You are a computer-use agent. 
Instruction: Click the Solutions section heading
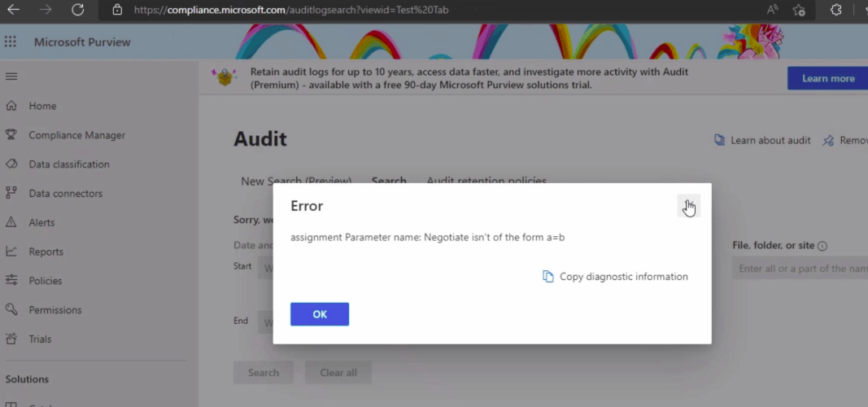click(x=27, y=379)
